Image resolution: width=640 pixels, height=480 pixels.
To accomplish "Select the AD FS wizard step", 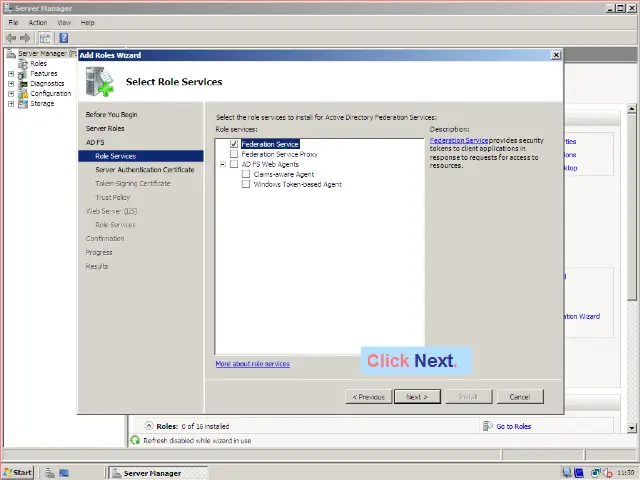I will pyautogui.click(x=95, y=142).
